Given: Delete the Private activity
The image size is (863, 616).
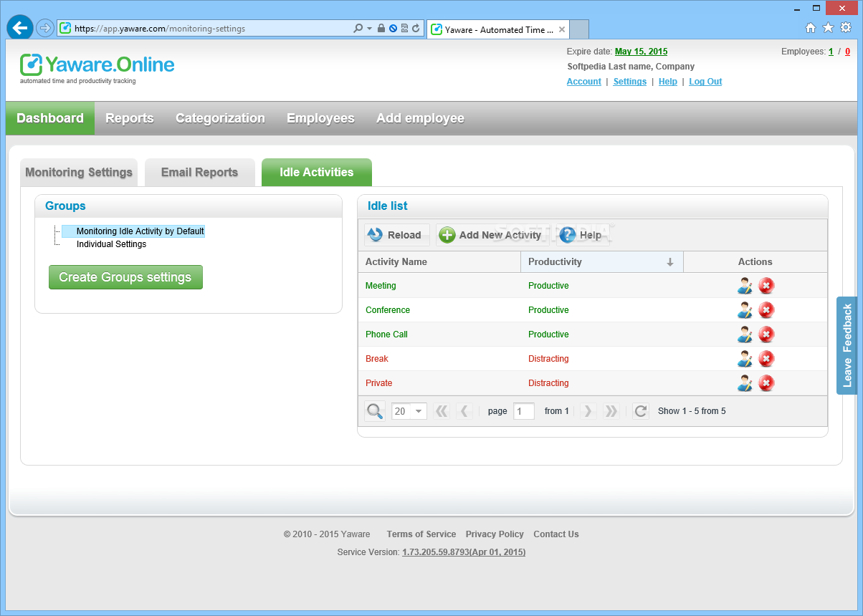Looking at the screenshot, I should pyautogui.click(x=766, y=383).
